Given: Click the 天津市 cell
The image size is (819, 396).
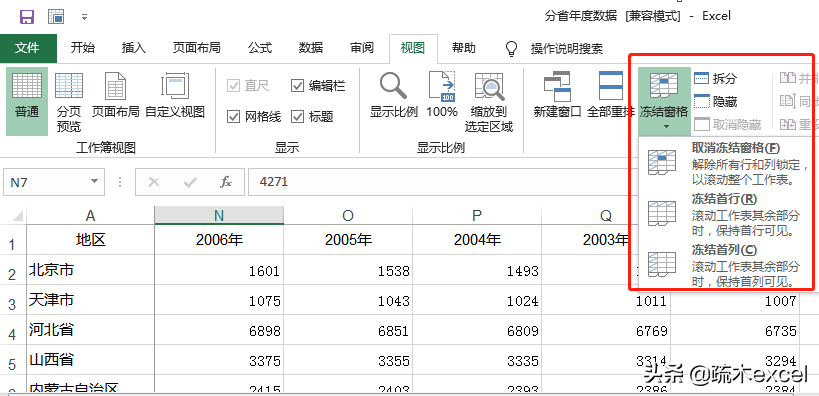Looking at the screenshot, I should click(90, 300).
